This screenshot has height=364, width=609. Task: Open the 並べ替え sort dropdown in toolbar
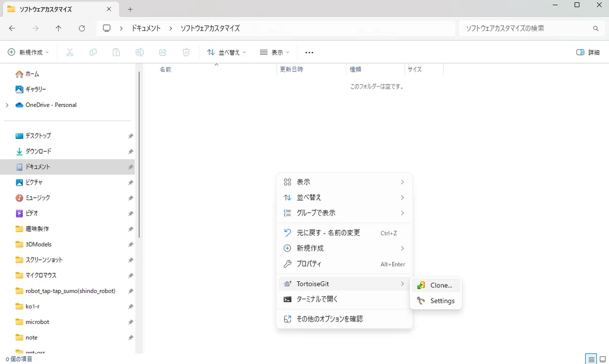(226, 52)
